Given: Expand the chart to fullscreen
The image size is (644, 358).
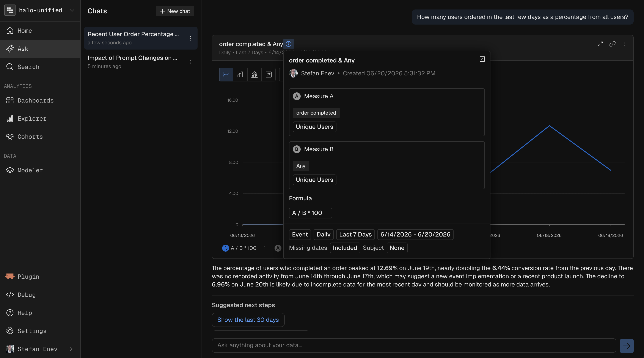Looking at the screenshot, I should pyautogui.click(x=600, y=44).
